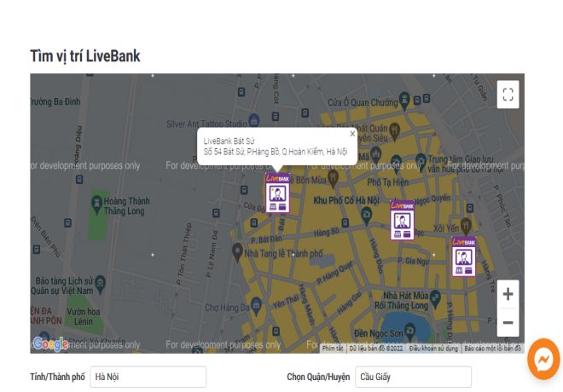The height and width of the screenshot is (392, 563).
Task: Open the Messenger chat bubble
Action: [x=543, y=359]
